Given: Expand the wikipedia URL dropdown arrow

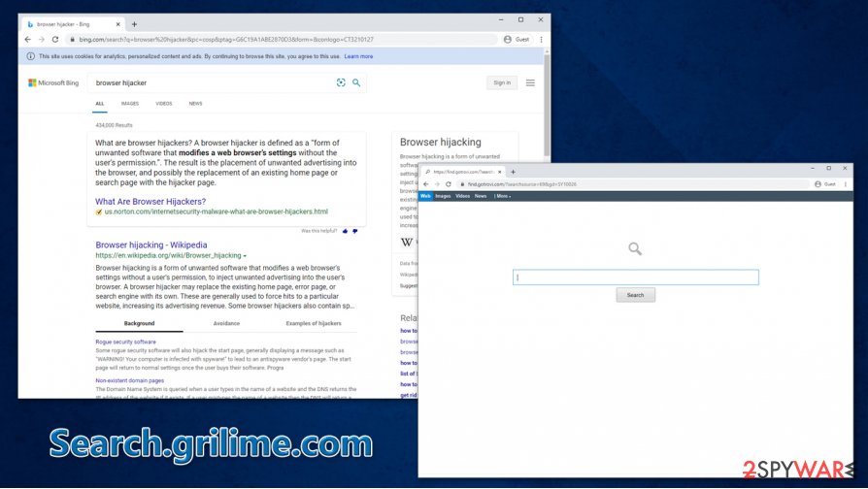Looking at the screenshot, I should (245, 256).
